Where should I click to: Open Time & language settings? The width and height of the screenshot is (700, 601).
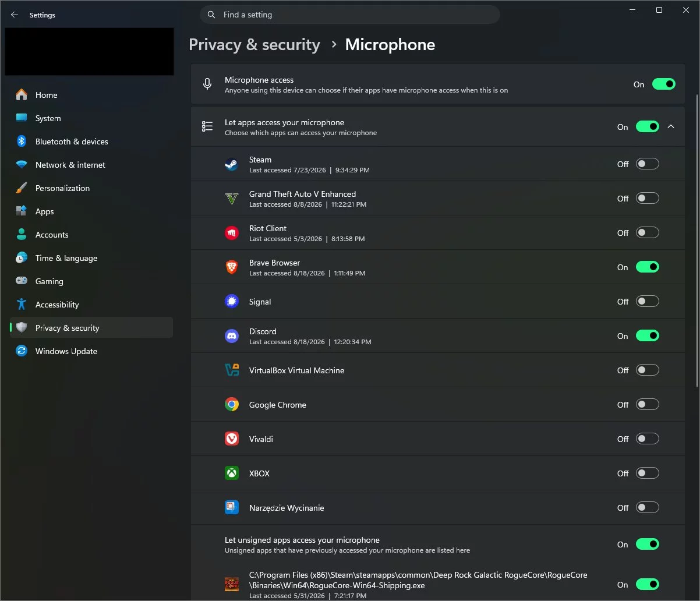click(x=91, y=258)
